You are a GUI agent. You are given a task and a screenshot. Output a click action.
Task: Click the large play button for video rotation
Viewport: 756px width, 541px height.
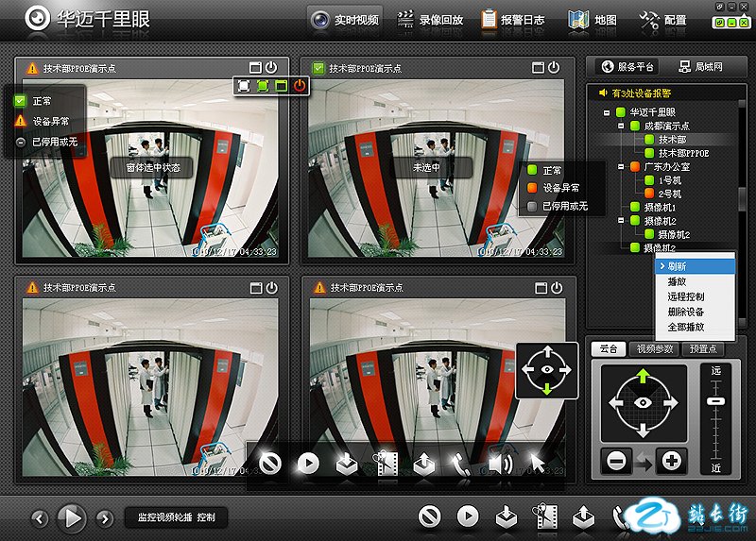tap(73, 516)
